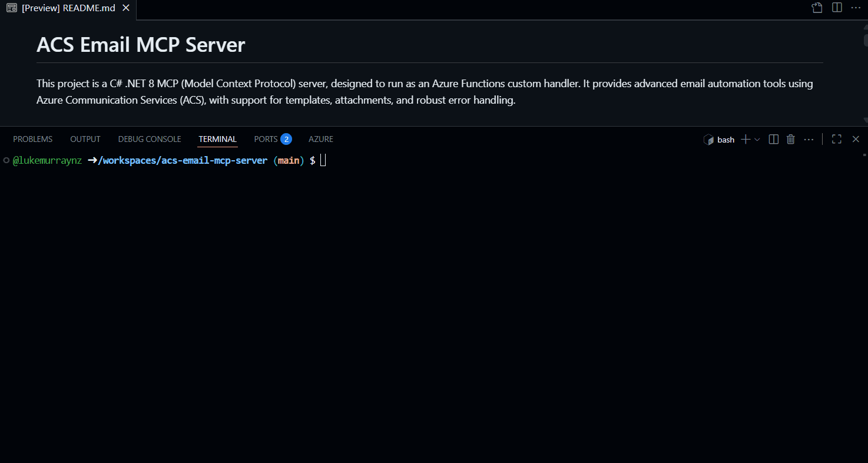Screen dimensions: 868x463
Task: Create a new terminal with plus icon
Action: [746, 139]
